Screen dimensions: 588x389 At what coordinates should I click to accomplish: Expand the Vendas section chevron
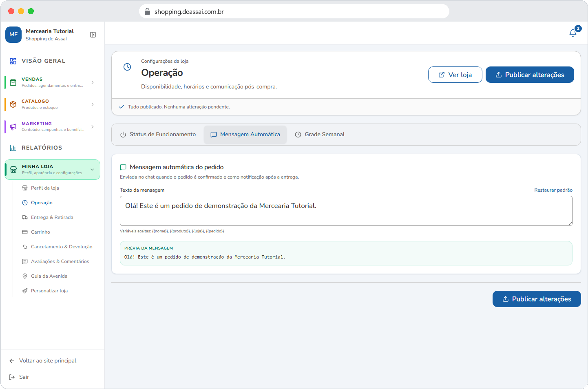(93, 82)
